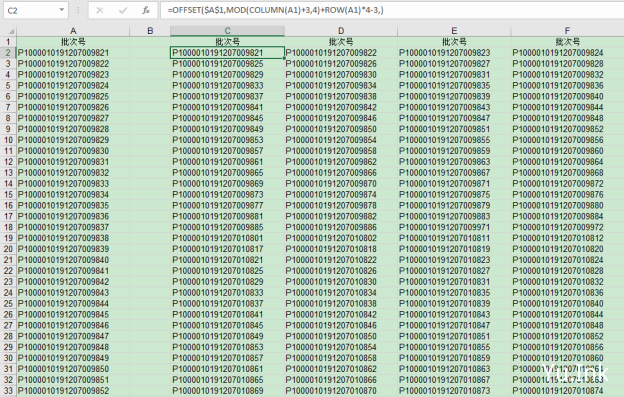Image resolution: width=624 pixels, height=397 pixels.
Task: Click into the Name Box showing C2
Action: coord(31,10)
